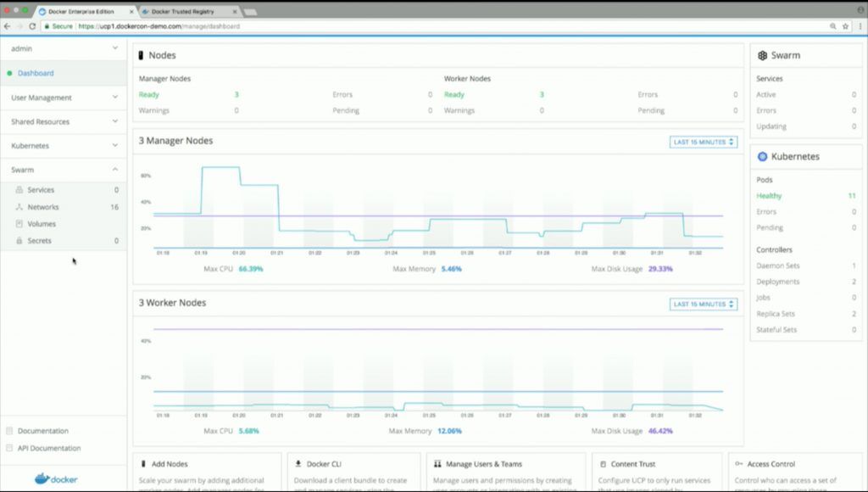This screenshot has height=492, width=868.
Task: Click the browser address bar URL
Action: pyautogui.click(x=159, y=26)
